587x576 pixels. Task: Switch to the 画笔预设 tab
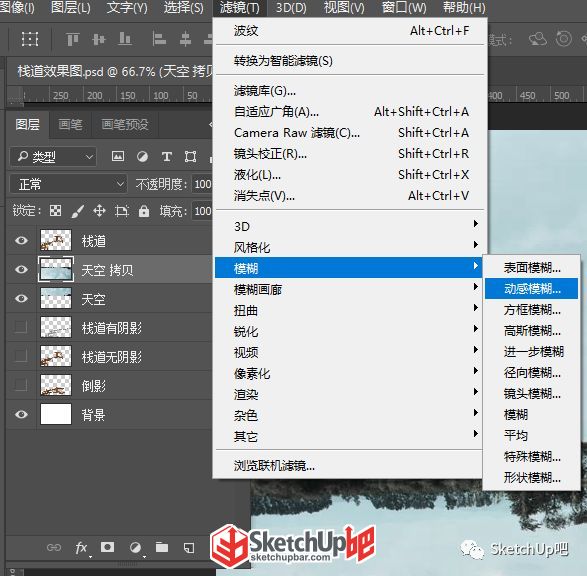[125, 124]
